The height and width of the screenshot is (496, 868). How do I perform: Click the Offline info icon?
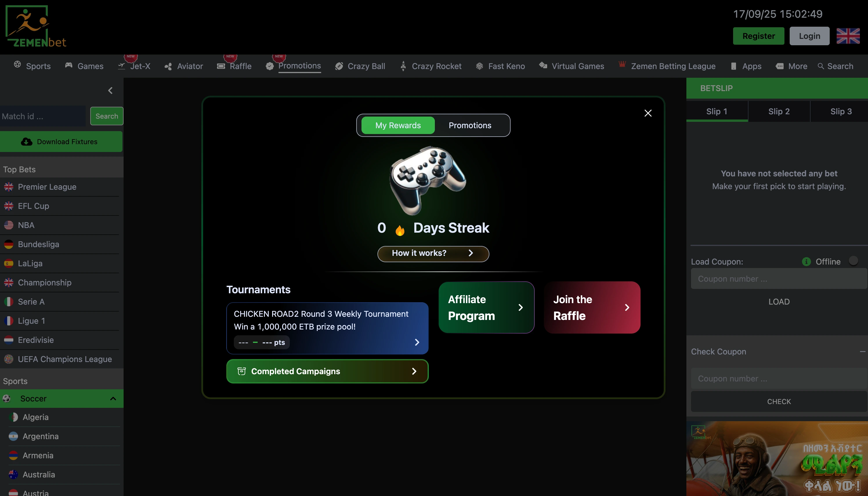point(806,261)
